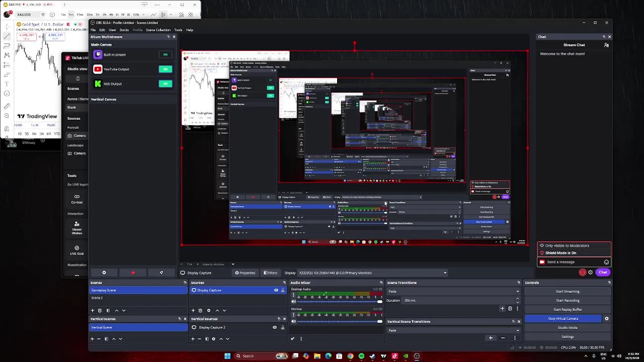Click the red Shield Mode icon
Screen dimensions: 644x362
pyautogui.click(x=583, y=273)
